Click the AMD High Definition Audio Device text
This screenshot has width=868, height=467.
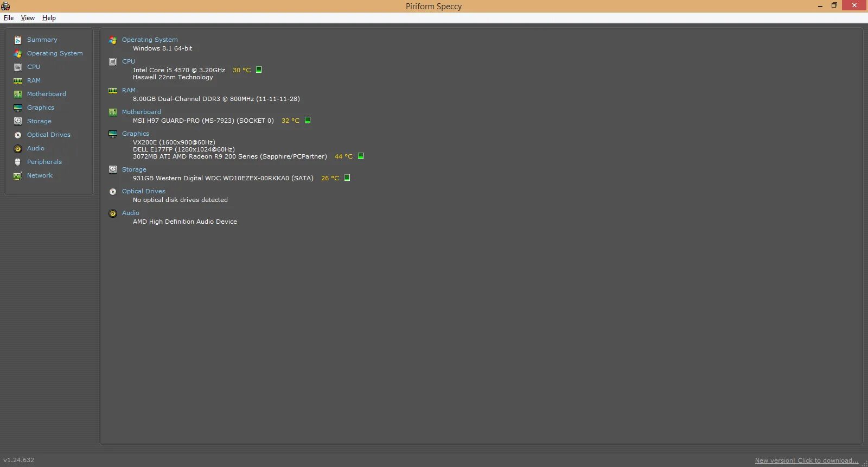[185, 222]
